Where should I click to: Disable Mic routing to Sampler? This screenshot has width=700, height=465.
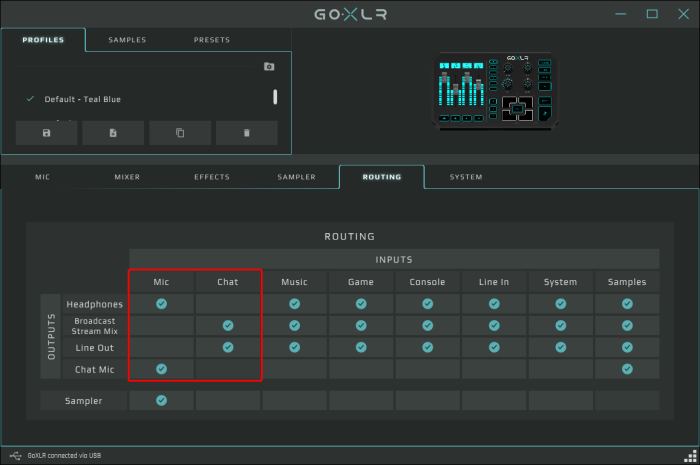tap(161, 400)
